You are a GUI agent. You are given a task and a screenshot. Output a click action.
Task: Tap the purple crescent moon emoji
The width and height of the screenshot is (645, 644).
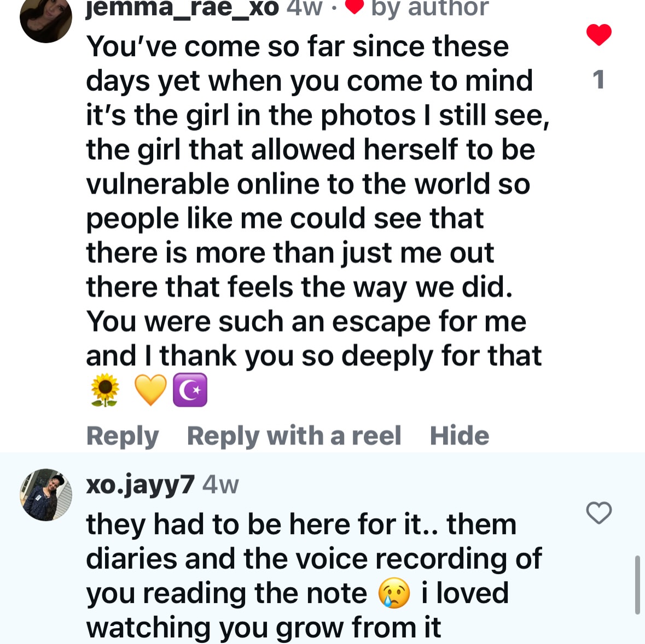point(190,390)
